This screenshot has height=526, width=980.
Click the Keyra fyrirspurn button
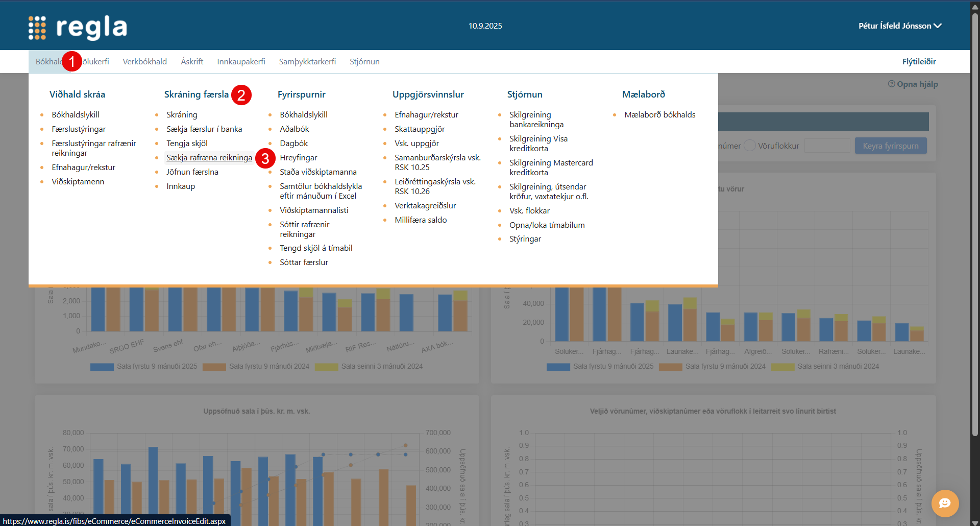tap(890, 146)
